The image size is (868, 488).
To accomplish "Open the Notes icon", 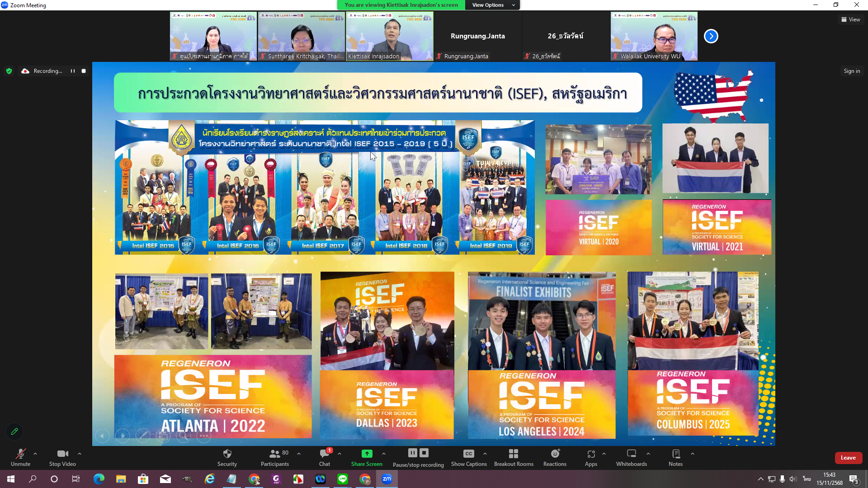I will pos(675,454).
